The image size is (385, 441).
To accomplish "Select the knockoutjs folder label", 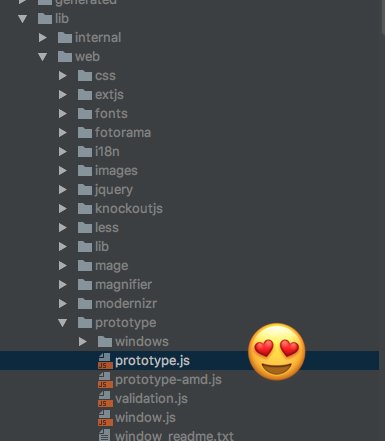I will pos(129,209).
